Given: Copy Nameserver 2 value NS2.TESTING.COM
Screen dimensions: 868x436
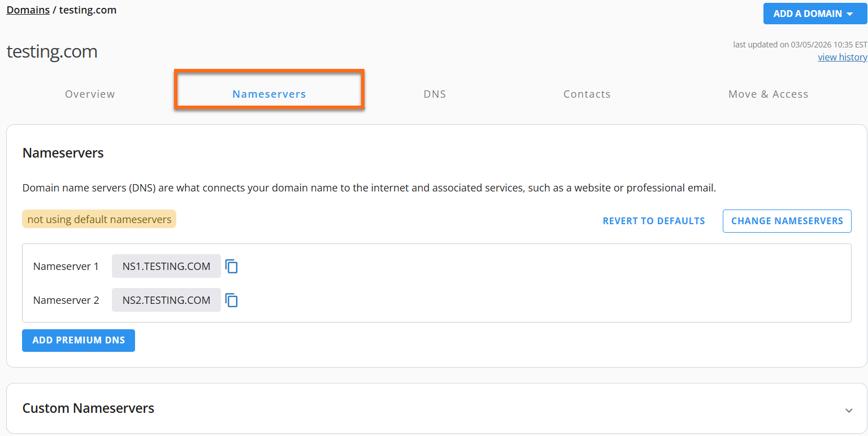Looking at the screenshot, I should 232,300.
